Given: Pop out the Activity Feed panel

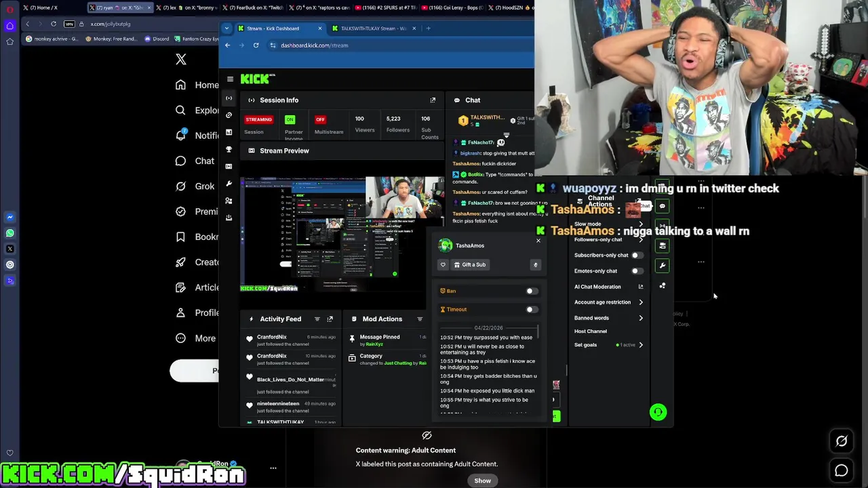Looking at the screenshot, I should (330, 319).
